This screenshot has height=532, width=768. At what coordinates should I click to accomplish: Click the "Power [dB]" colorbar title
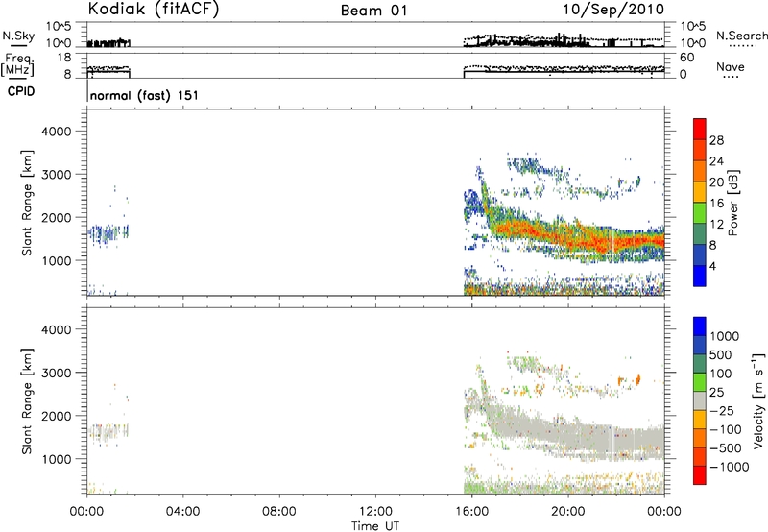tap(732, 203)
